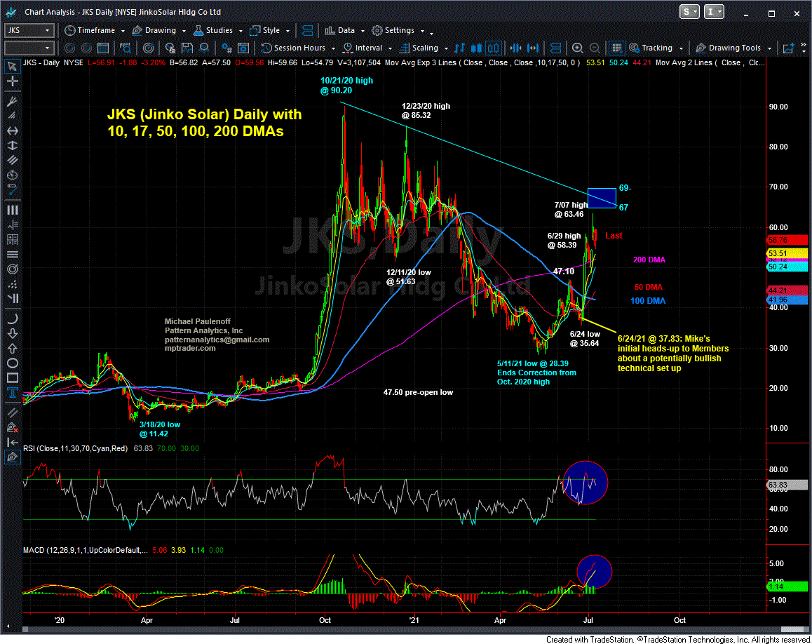Toggle the S mode button in title bar

(x=690, y=12)
